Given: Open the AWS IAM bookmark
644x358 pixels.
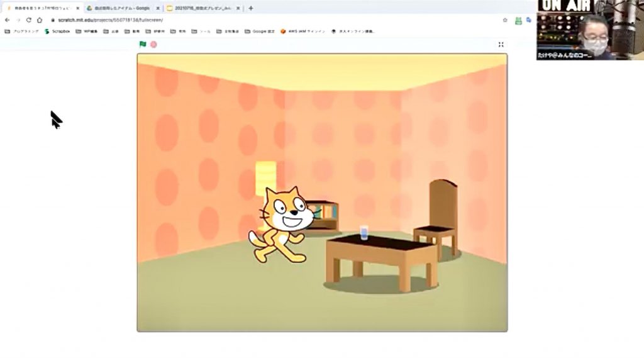Looking at the screenshot, I should click(303, 31).
